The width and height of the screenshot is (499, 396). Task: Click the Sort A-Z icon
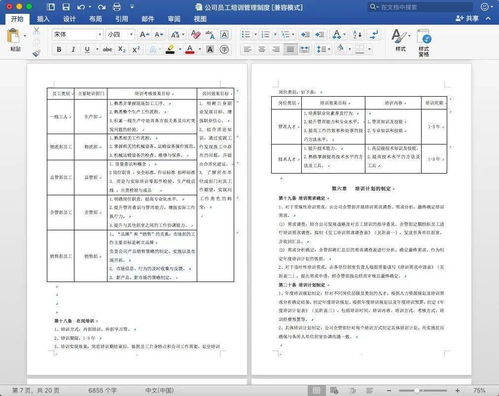coord(357,34)
